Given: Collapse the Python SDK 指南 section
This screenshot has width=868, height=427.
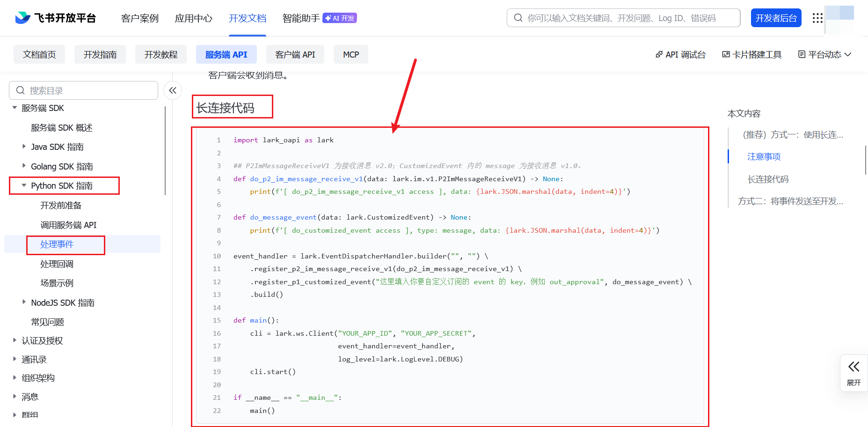Looking at the screenshot, I should click(24, 185).
